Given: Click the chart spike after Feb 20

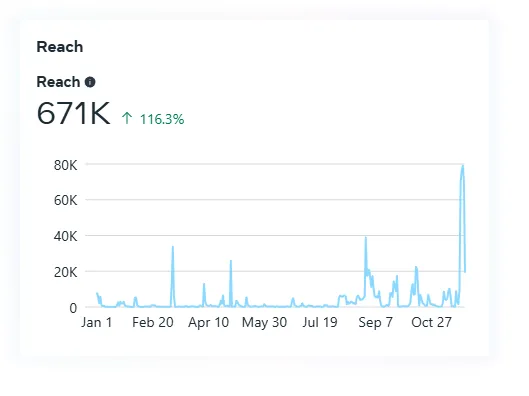Looking at the screenshot, I should pos(173,248).
